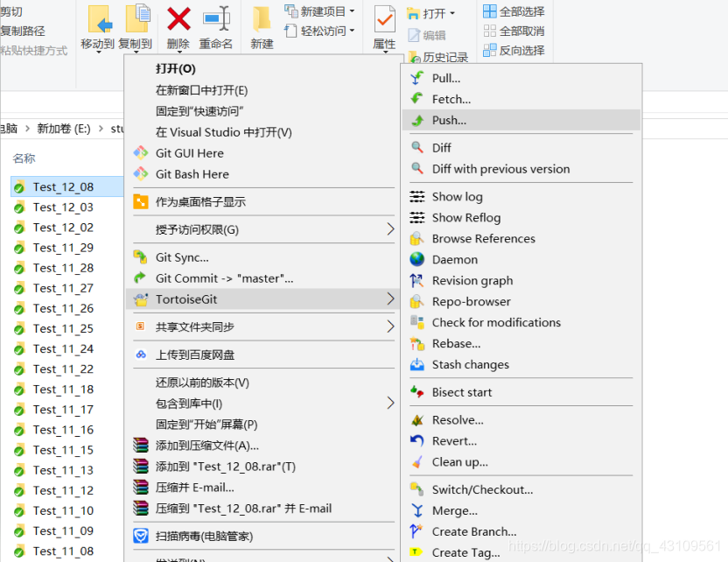Open the 移动到 dropdown in ribbon
This screenshot has width=728, height=562.
[x=97, y=52]
